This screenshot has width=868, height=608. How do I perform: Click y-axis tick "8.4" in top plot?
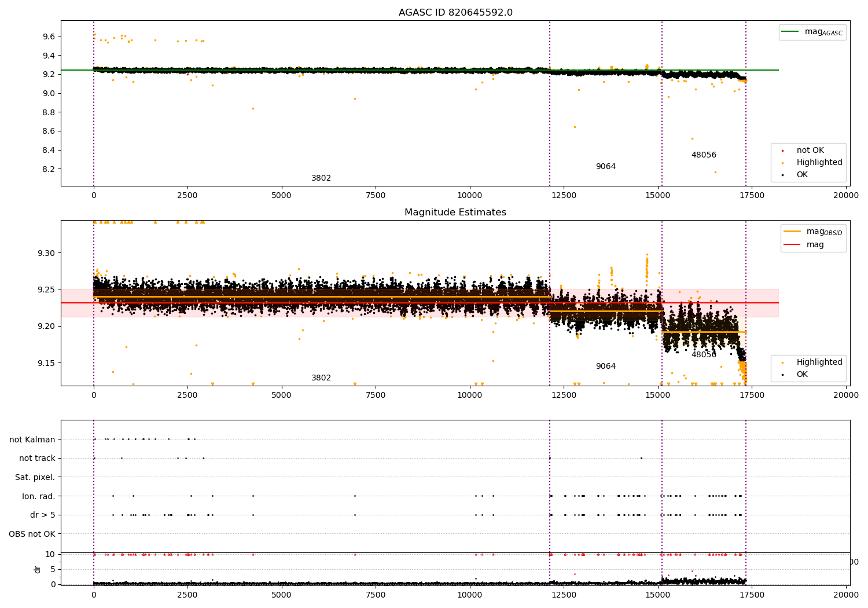click(x=49, y=151)
